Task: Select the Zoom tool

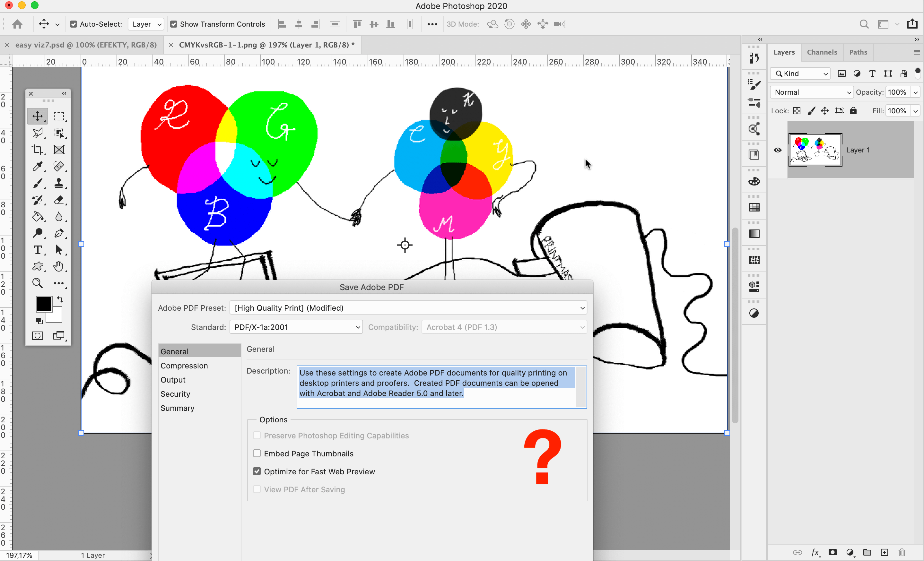Action: (x=38, y=283)
